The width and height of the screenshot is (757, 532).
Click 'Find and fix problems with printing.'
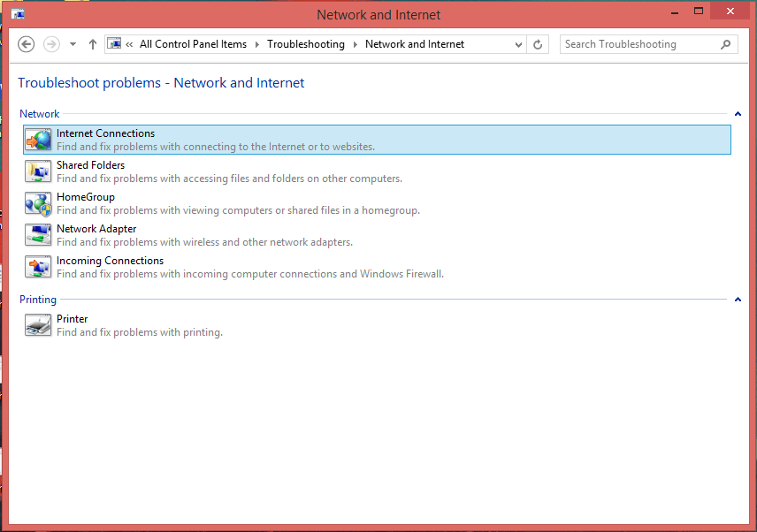coord(140,332)
